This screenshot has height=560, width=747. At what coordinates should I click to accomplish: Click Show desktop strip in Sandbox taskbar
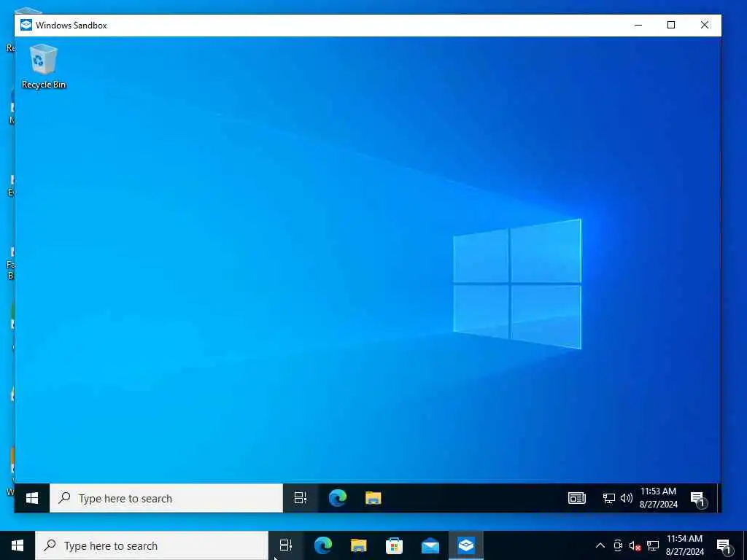pyautogui.click(x=719, y=498)
